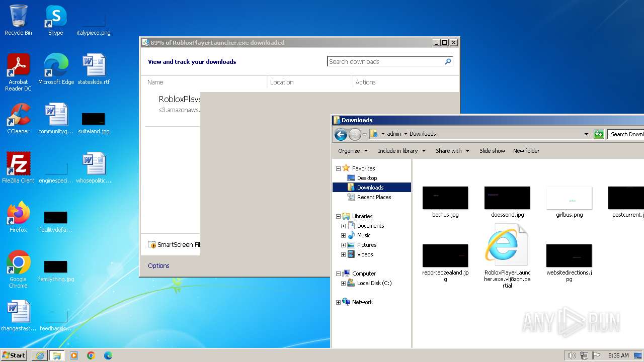Open CCleaner desktop shortcut
Image resolution: width=644 pixels, height=362 pixels.
coord(18,119)
